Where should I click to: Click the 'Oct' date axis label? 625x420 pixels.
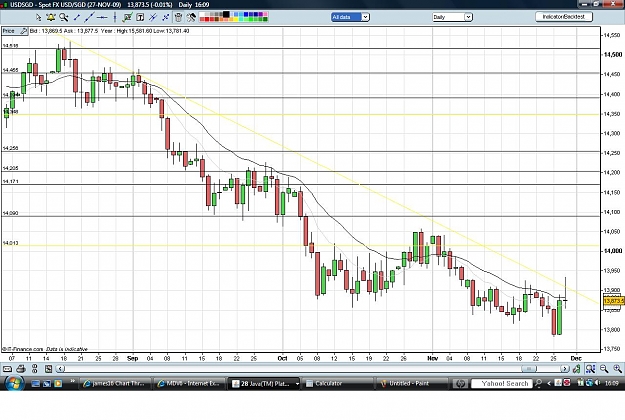point(282,358)
